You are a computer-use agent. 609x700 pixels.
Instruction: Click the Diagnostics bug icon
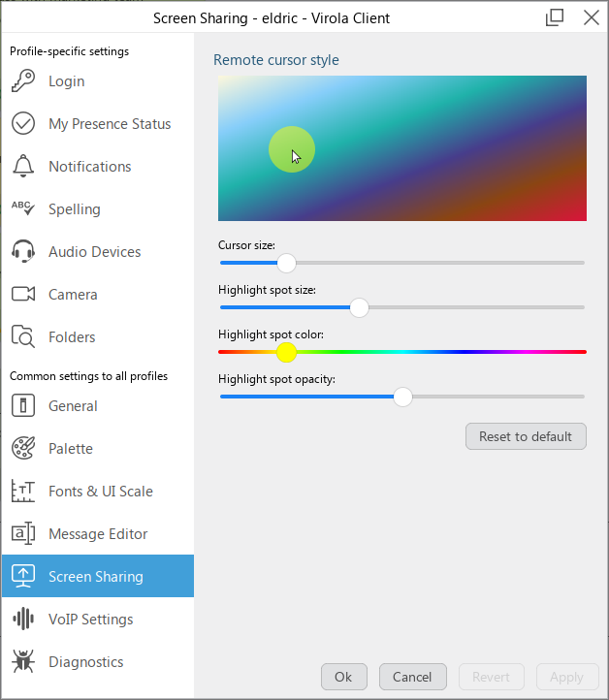[23, 661]
